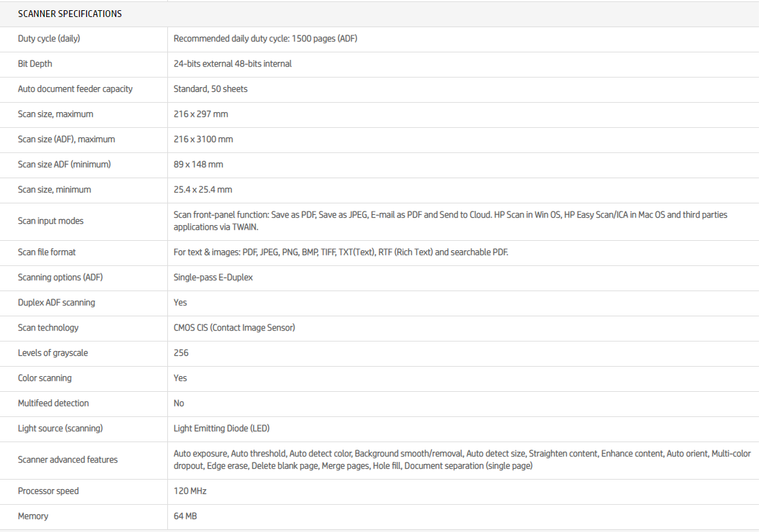Click the Light Emitting Diode (LED) value
The image size is (761, 532).
coord(222,429)
